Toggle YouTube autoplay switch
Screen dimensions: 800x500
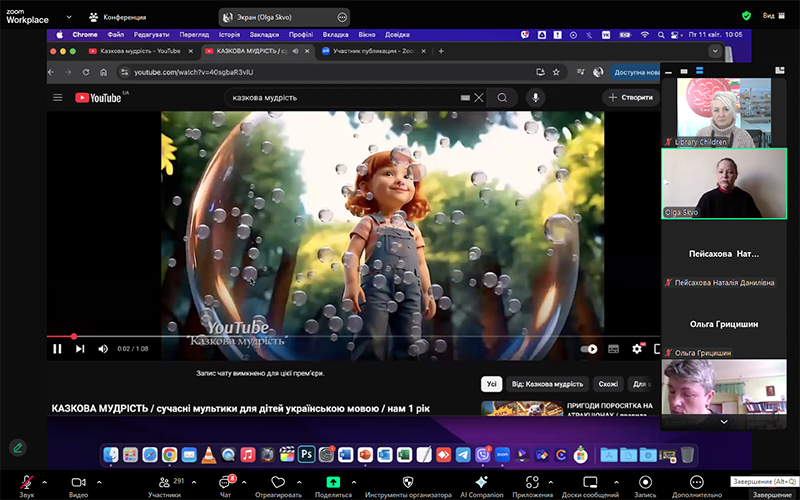[589, 349]
